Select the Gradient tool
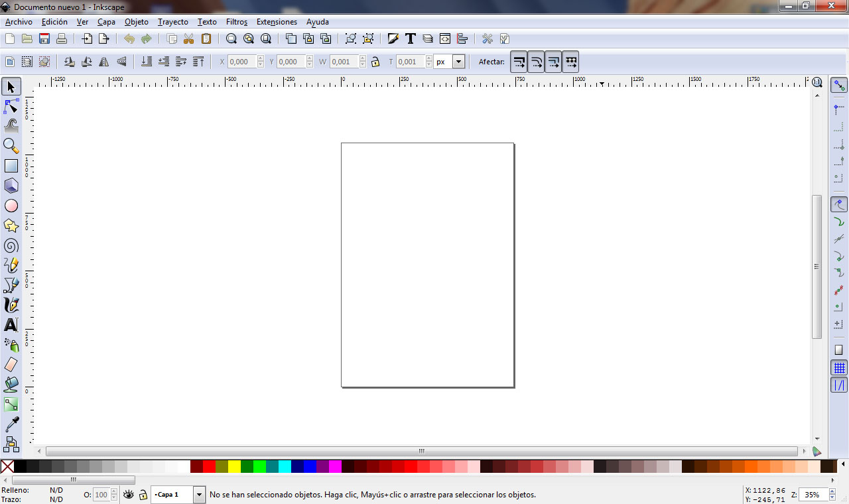This screenshot has width=849, height=504. [x=11, y=405]
